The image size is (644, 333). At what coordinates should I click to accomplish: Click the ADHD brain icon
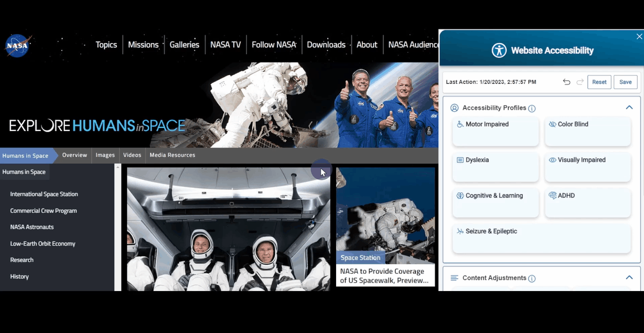coord(552,196)
